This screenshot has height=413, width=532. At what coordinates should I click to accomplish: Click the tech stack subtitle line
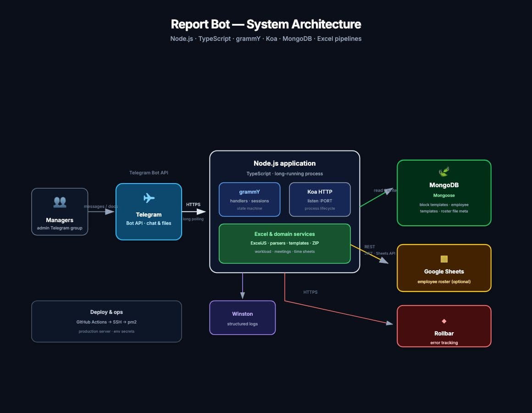pyautogui.click(x=266, y=39)
